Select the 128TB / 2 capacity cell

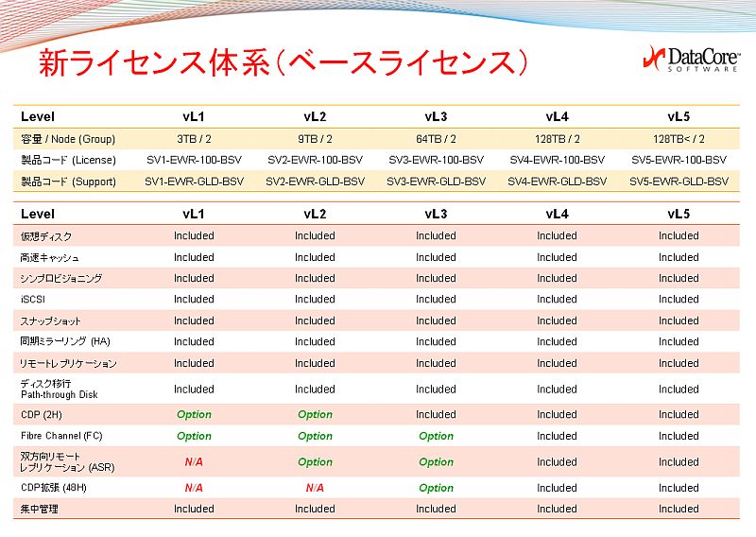(x=557, y=139)
